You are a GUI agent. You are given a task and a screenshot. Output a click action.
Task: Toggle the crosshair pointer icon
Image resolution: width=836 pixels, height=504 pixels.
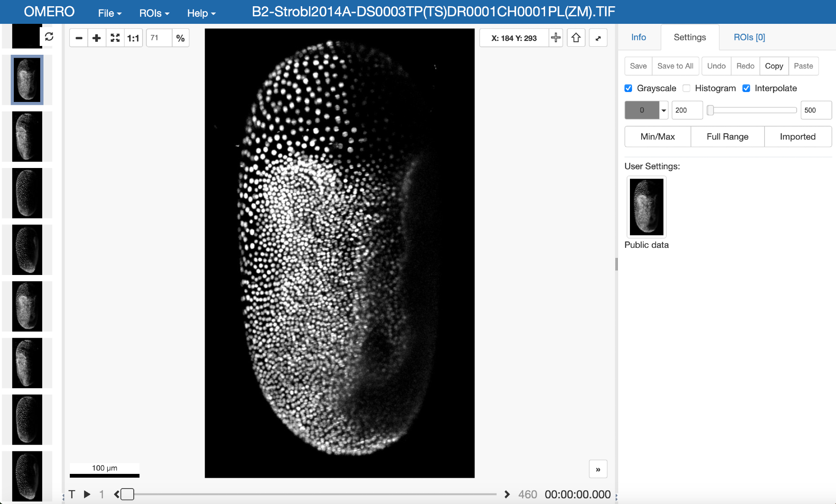556,38
